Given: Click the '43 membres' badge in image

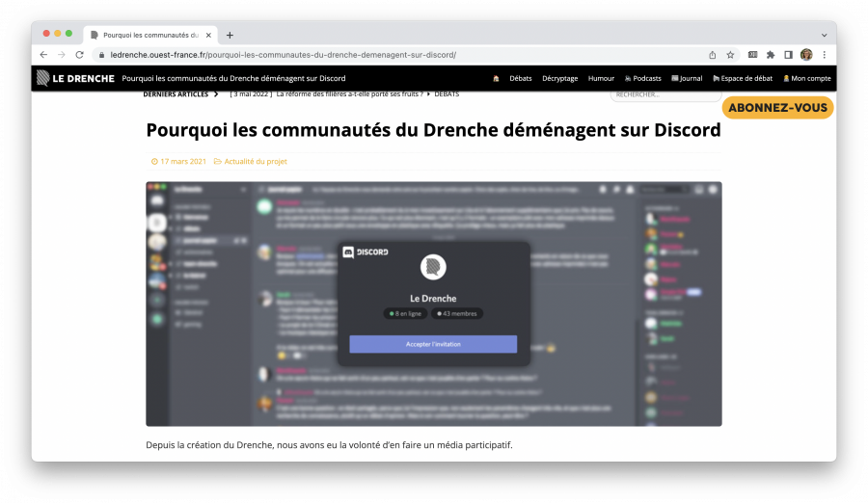Looking at the screenshot, I should 457,314.
